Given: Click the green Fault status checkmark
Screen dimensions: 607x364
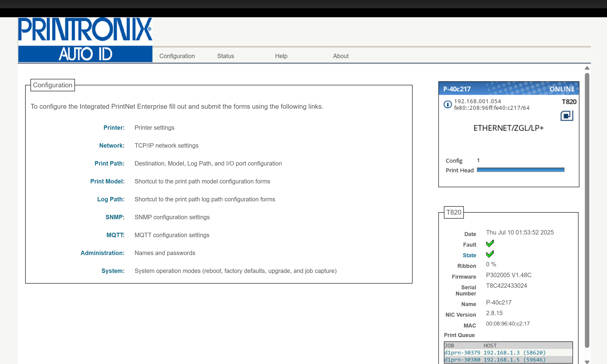Looking at the screenshot, I should (x=490, y=244).
